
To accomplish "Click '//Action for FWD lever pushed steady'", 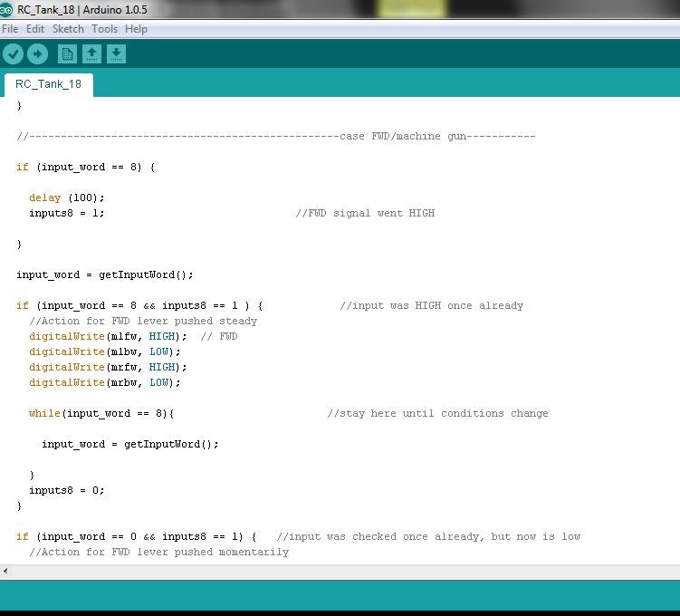I will point(143,321).
